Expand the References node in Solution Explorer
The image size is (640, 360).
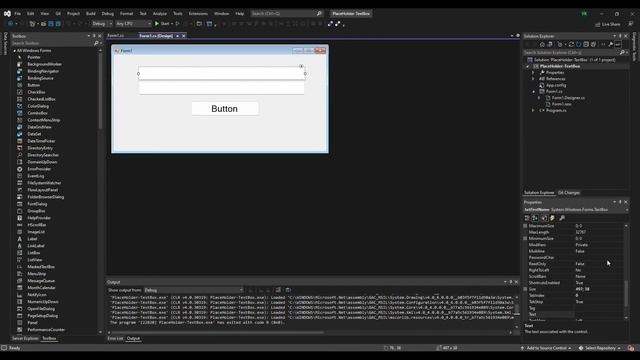tap(533, 79)
